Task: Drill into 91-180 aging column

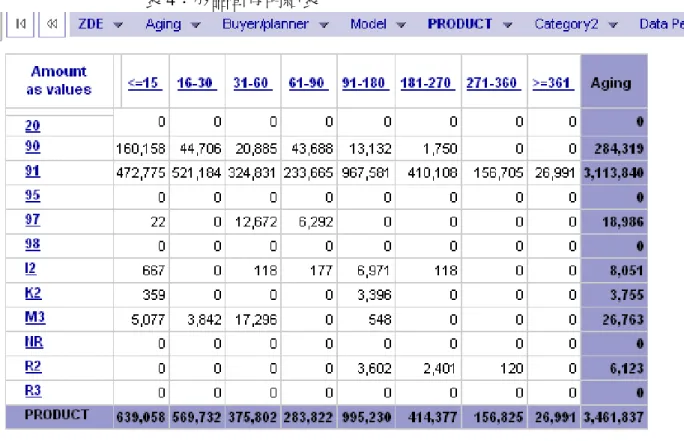Action: click(365, 83)
